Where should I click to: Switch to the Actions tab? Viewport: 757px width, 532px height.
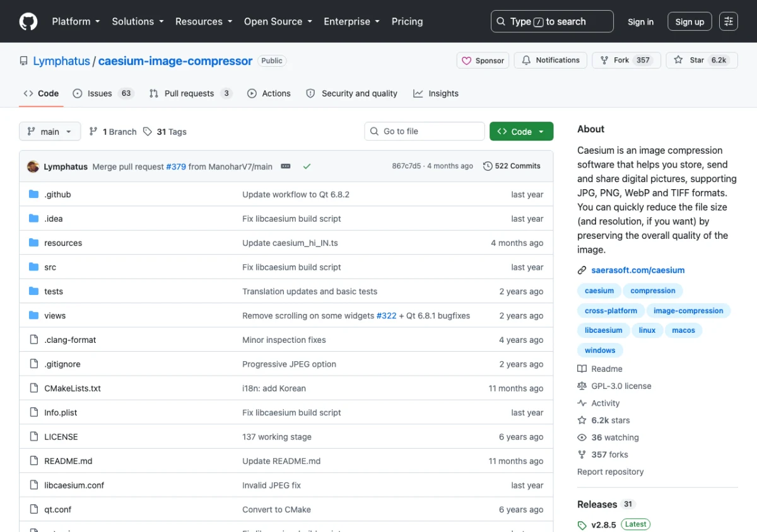pos(269,93)
